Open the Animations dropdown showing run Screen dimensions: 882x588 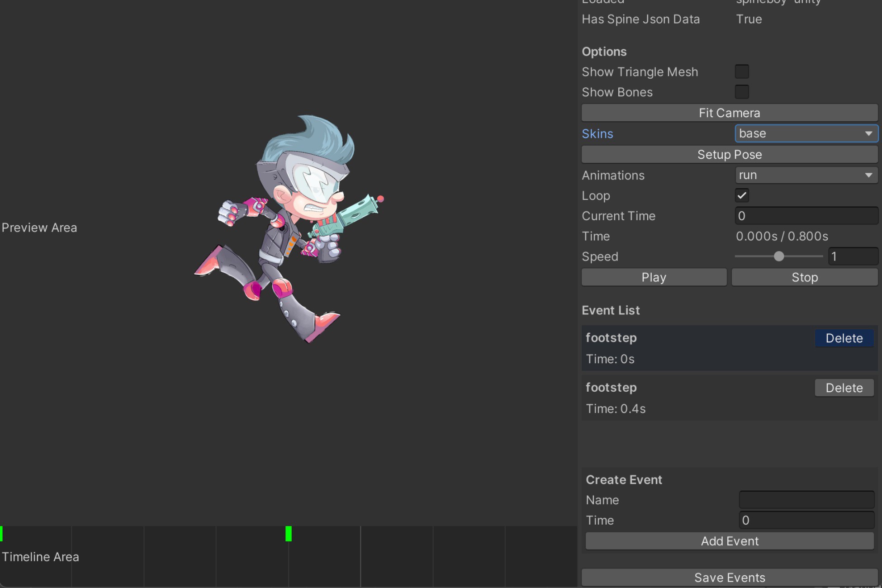(806, 175)
